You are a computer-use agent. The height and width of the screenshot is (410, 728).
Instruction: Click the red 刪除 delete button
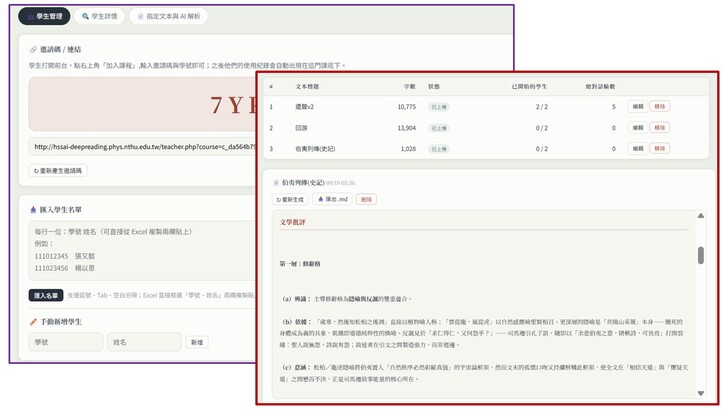[x=366, y=199]
